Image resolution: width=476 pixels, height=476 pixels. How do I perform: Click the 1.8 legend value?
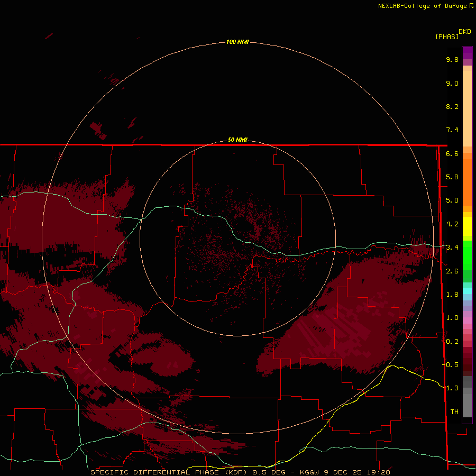(x=452, y=295)
